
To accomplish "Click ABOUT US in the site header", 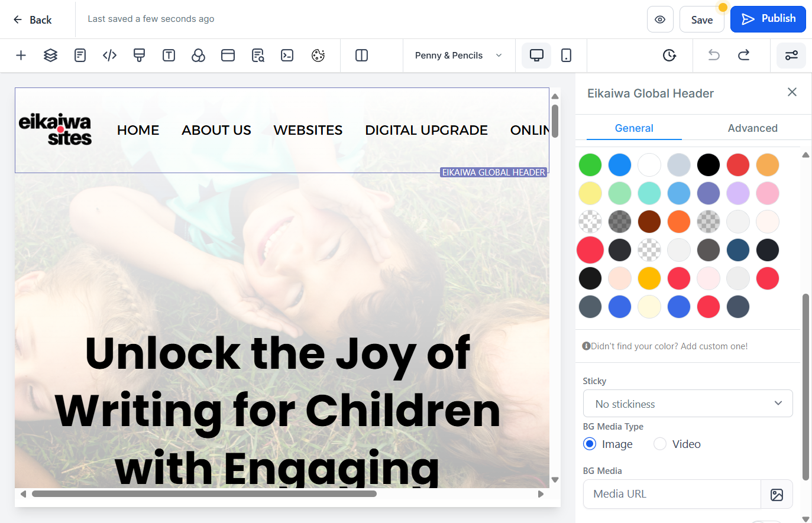I will tap(216, 130).
